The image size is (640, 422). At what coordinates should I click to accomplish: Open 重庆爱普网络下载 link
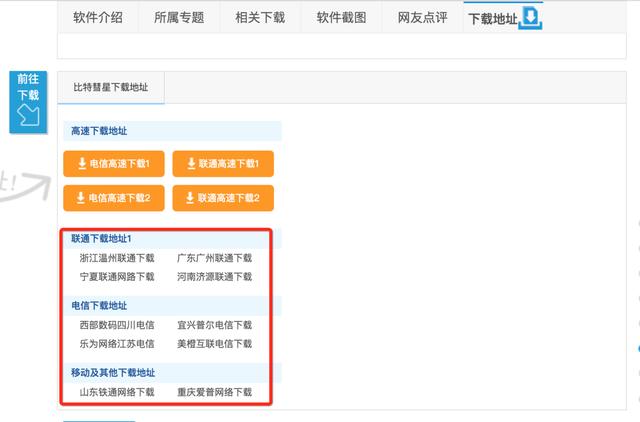[215, 392]
